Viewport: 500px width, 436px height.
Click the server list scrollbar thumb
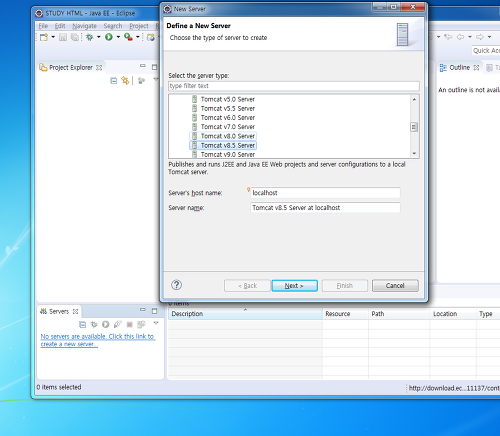(x=414, y=127)
